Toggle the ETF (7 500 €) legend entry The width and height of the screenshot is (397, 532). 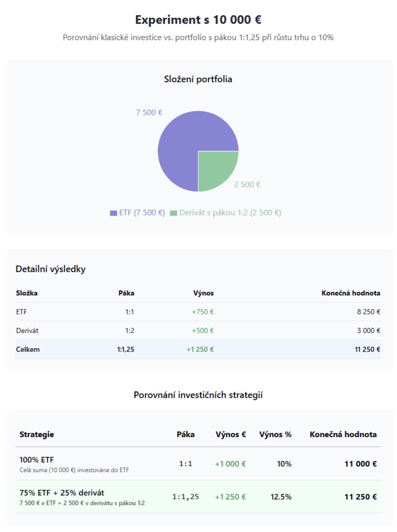pyautogui.click(x=142, y=213)
